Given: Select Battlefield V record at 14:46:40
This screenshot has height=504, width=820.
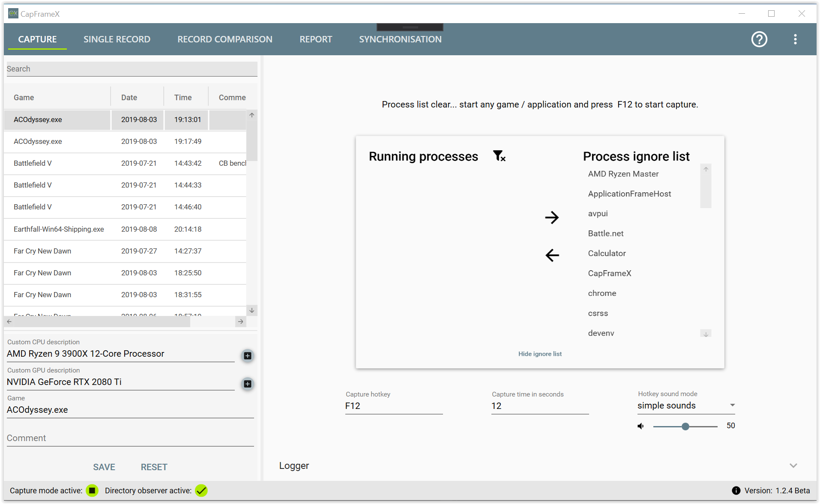Looking at the screenshot, I should click(x=125, y=207).
